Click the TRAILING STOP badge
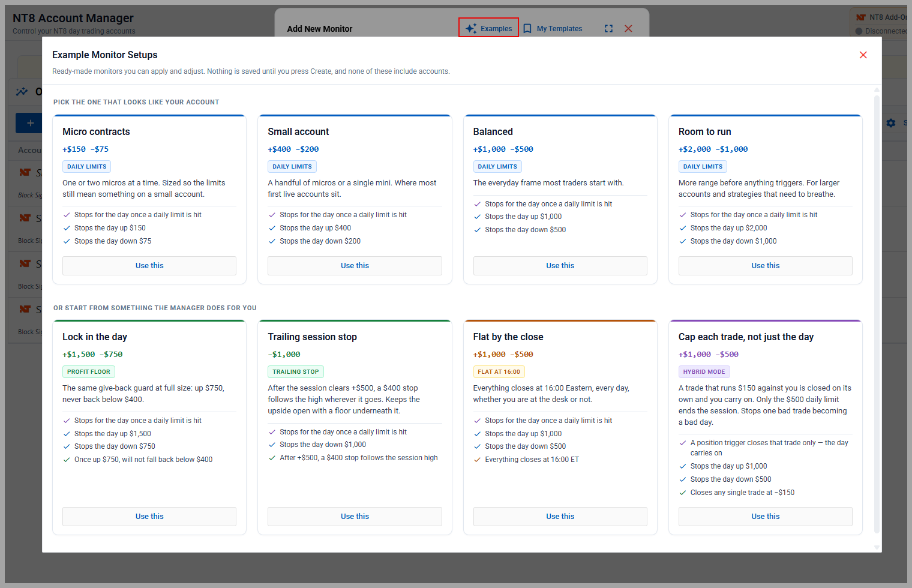 (296, 372)
